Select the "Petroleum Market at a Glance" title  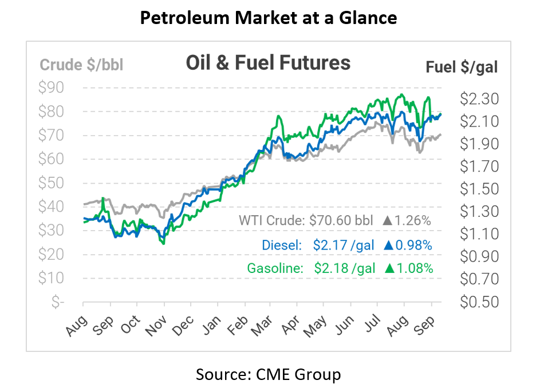(x=269, y=18)
